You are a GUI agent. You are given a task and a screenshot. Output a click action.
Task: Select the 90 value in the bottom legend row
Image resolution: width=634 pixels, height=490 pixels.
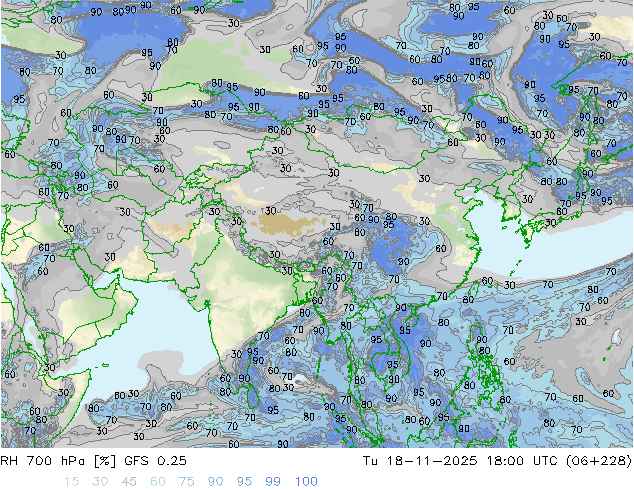(x=215, y=482)
